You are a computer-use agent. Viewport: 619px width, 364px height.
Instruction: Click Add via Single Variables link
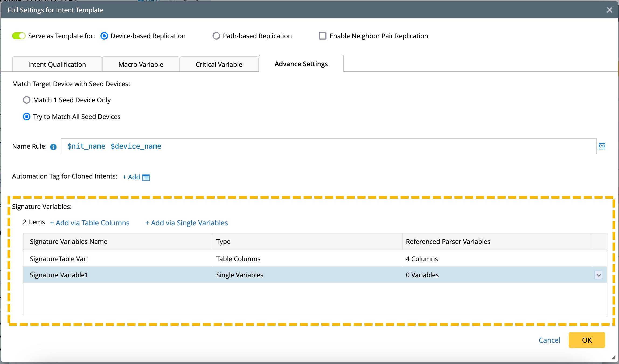186,223
